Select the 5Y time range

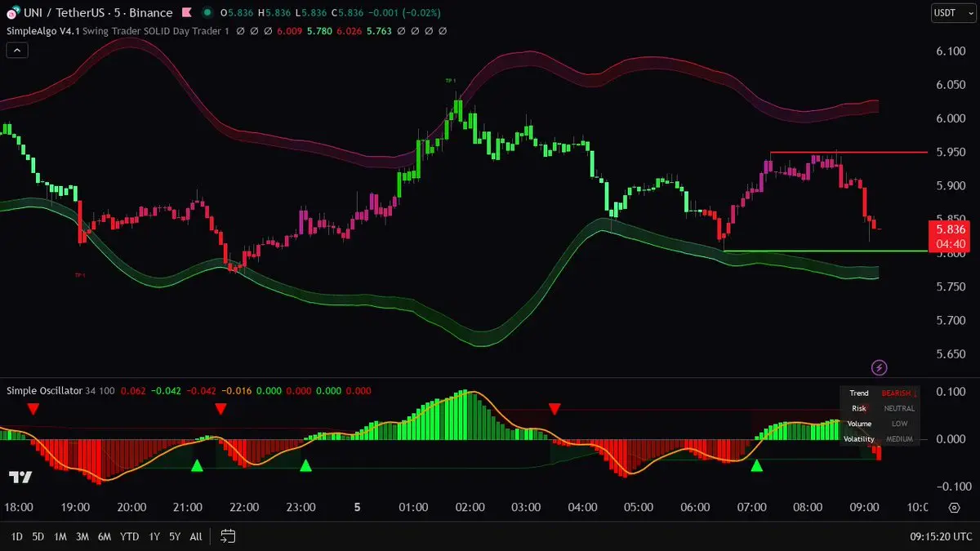coord(176,536)
